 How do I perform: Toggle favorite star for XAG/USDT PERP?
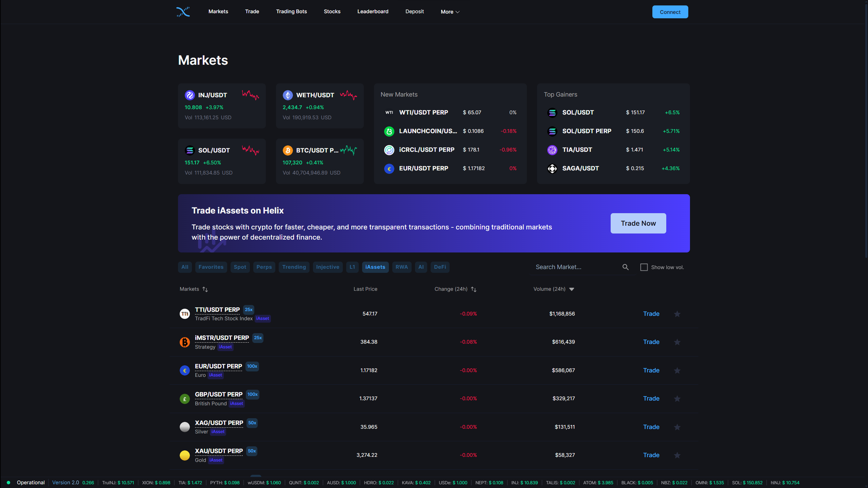pyautogui.click(x=677, y=427)
